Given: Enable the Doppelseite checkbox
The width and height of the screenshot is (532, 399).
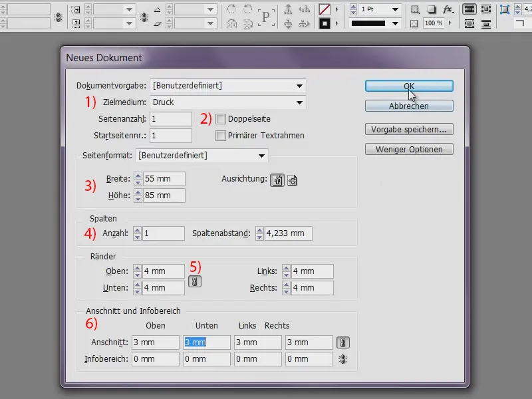Looking at the screenshot, I should pos(221,119).
